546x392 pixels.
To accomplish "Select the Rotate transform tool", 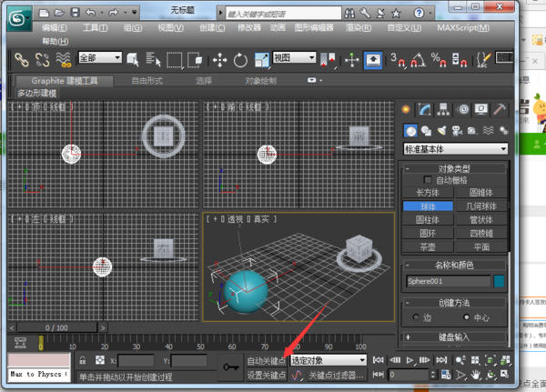I will pos(240,60).
